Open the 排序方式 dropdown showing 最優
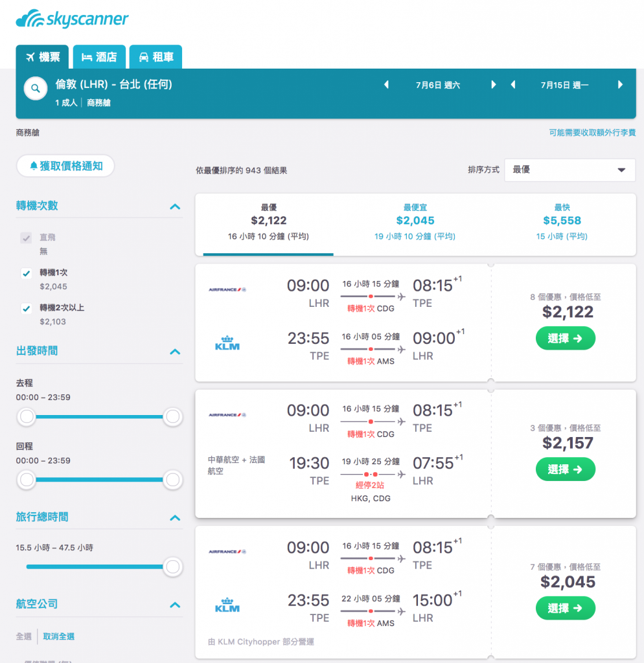This screenshot has width=644, height=663. click(x=569, y=170)
